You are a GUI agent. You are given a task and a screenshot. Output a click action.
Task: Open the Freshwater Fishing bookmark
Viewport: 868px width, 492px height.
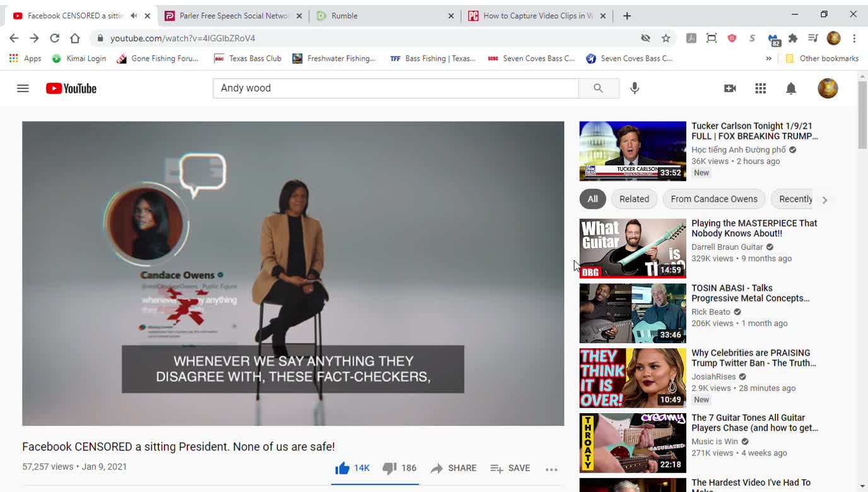(334, 59)
